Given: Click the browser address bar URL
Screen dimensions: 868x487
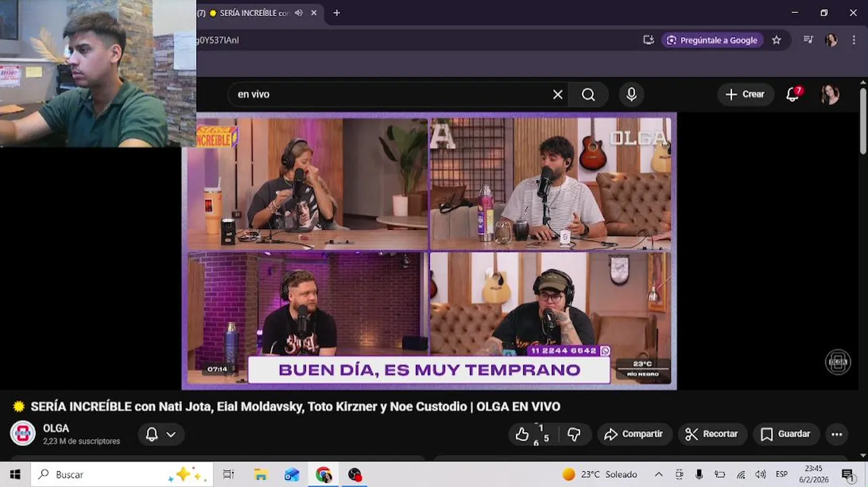Looking at the screenshot, I should coord(218,40).
